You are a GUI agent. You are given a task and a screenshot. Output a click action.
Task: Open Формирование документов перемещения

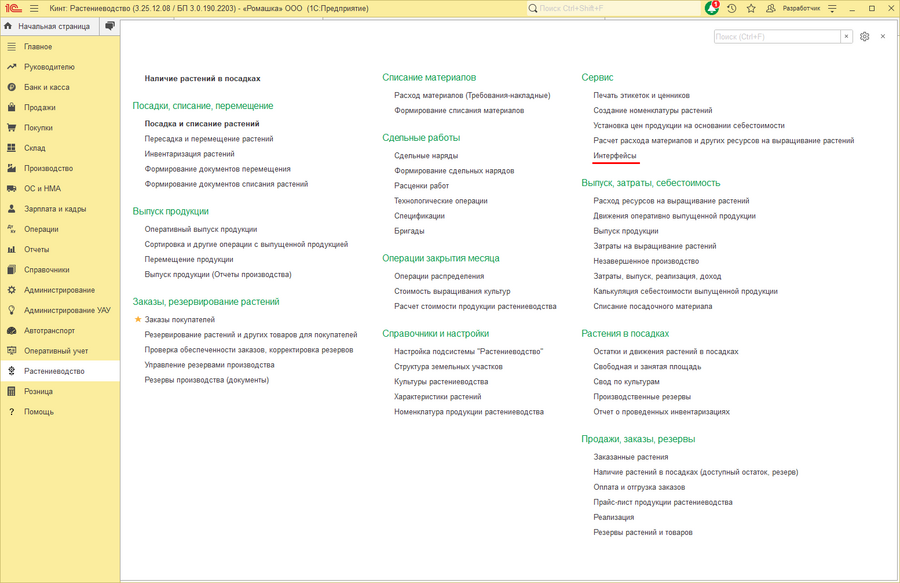218,169
